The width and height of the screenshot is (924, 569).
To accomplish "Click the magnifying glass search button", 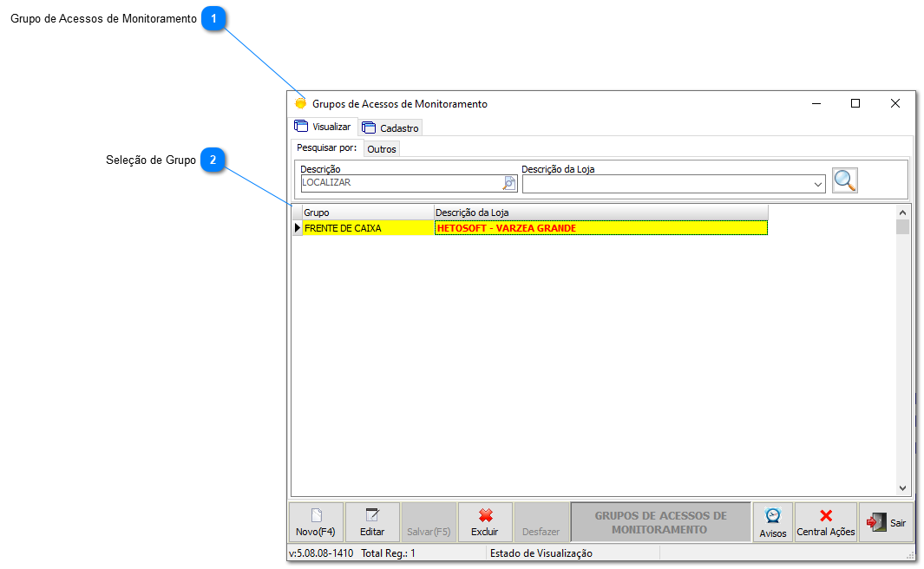I will [x=844, y=180].
